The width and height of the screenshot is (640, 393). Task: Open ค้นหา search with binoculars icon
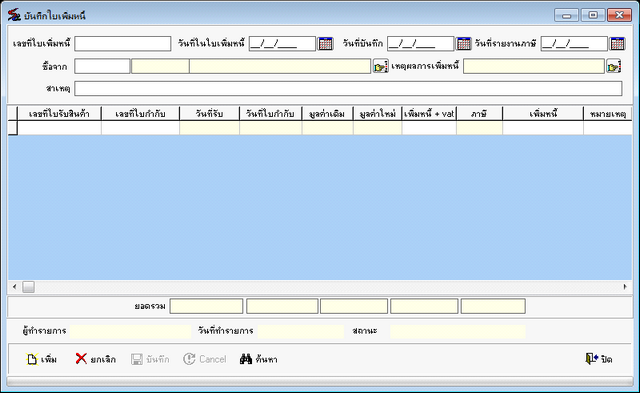[259, 359]
